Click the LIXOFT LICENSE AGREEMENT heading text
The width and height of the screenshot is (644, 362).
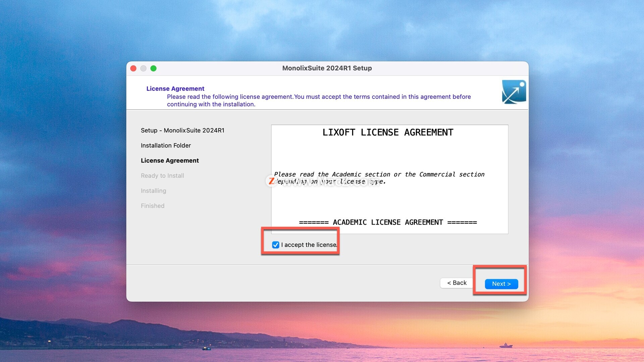point(388,132)
